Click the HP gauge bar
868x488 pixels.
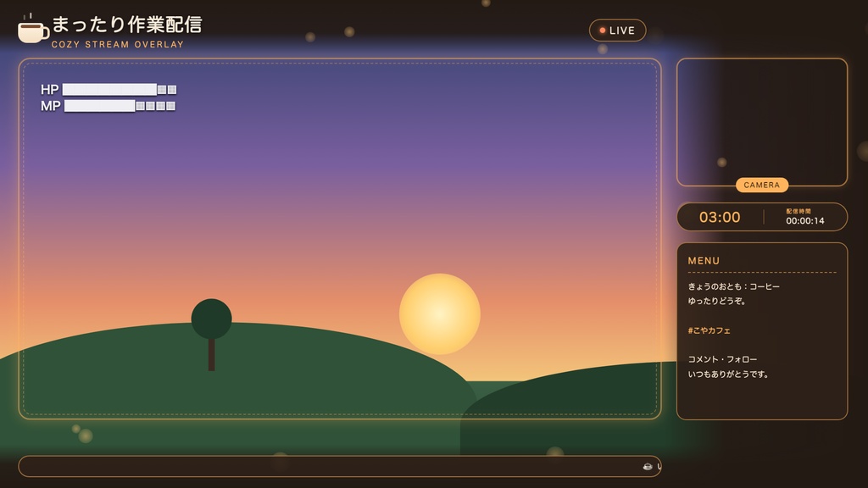119,89
